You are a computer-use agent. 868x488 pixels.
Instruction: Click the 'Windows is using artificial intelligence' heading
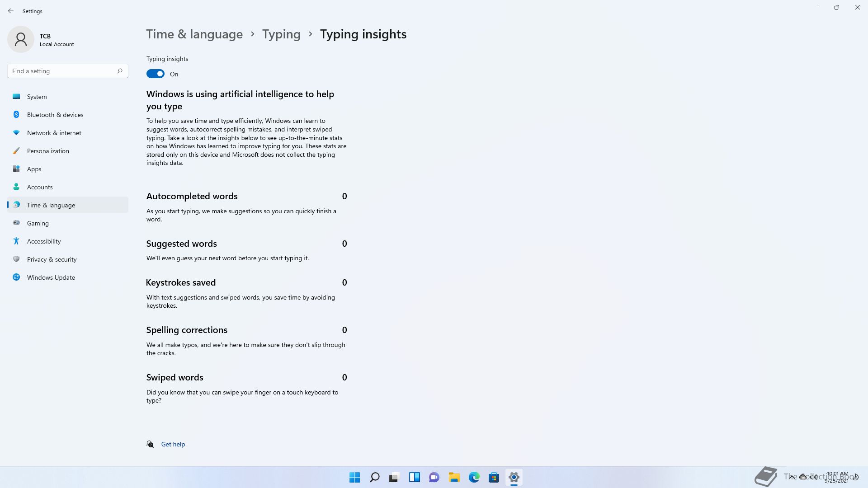click(x=240, y=100)
